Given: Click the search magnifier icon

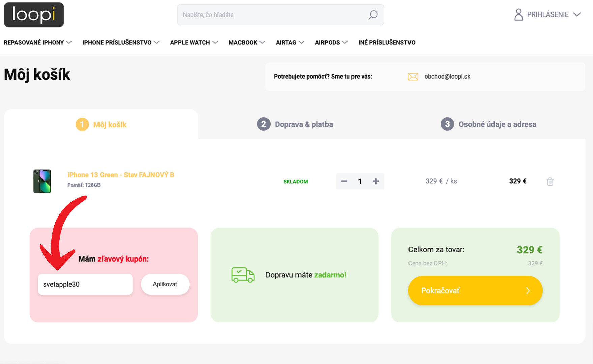Looking at the screenshot, I should point(373,15).
